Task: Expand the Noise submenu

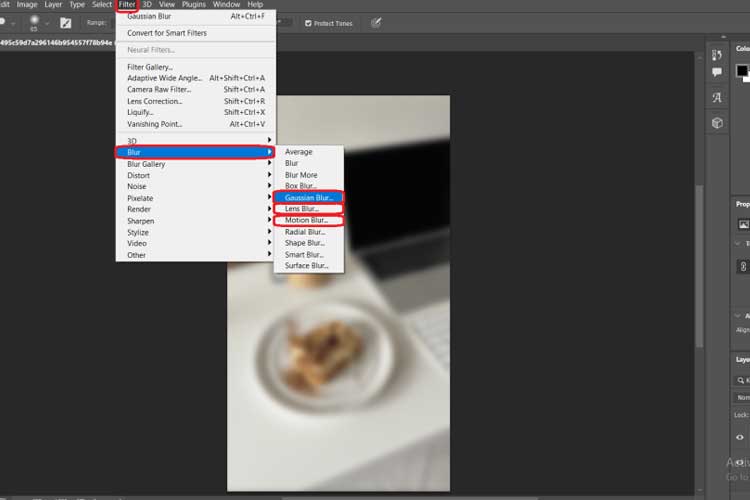Action: click(x=196, y=187)
